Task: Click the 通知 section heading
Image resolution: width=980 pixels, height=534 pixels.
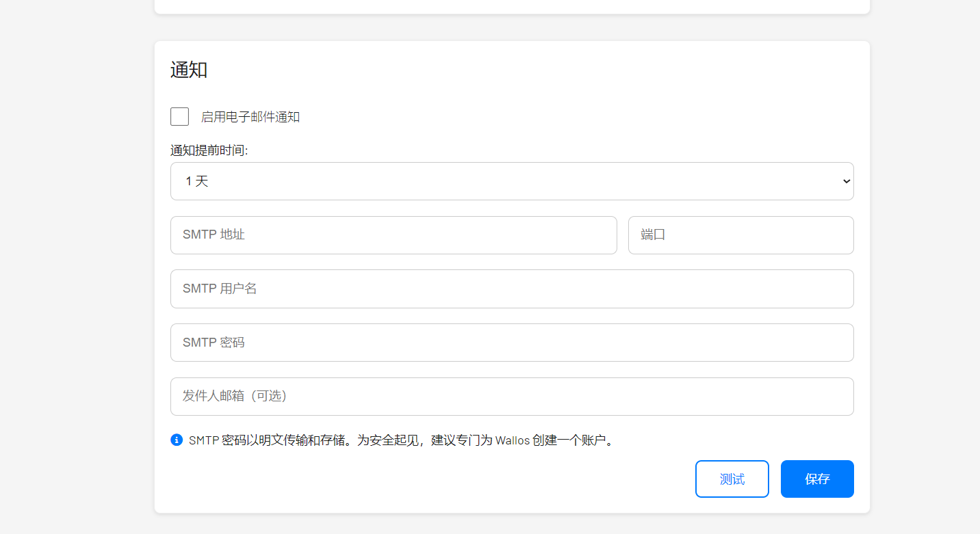Action: pos(188,70)
